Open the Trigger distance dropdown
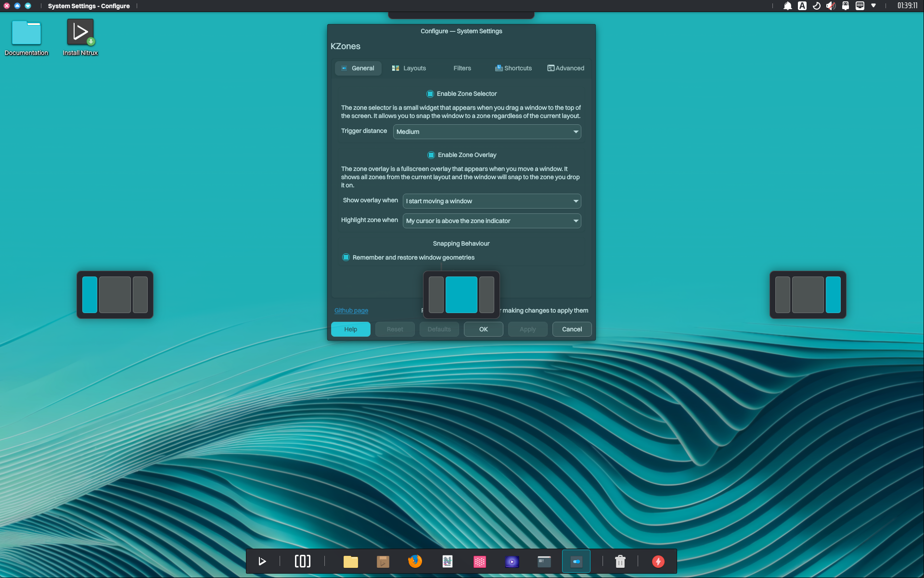The width and height of the screenshot is (924, 578). tap(487, 131)
